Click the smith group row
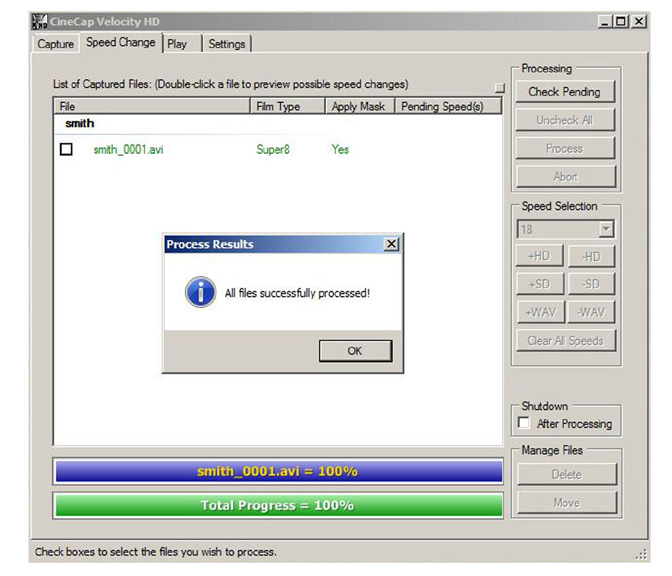This screenshot has height=576, width=672. (278, 123)
